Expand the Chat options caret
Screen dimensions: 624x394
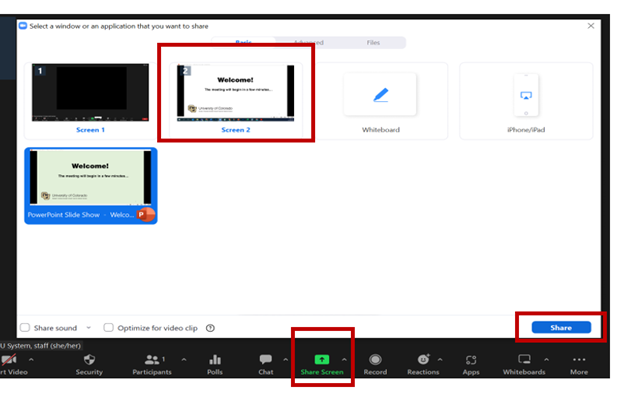[x=286, y=360]
